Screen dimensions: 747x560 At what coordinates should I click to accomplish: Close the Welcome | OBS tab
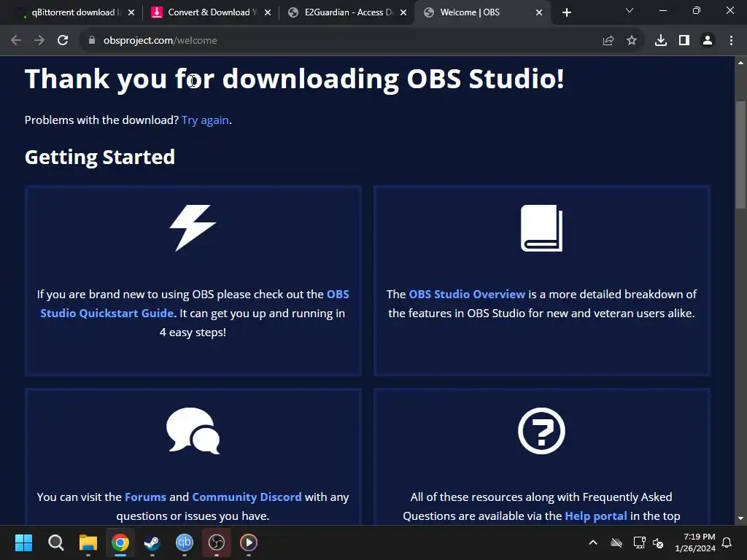(x=539, y=12)
